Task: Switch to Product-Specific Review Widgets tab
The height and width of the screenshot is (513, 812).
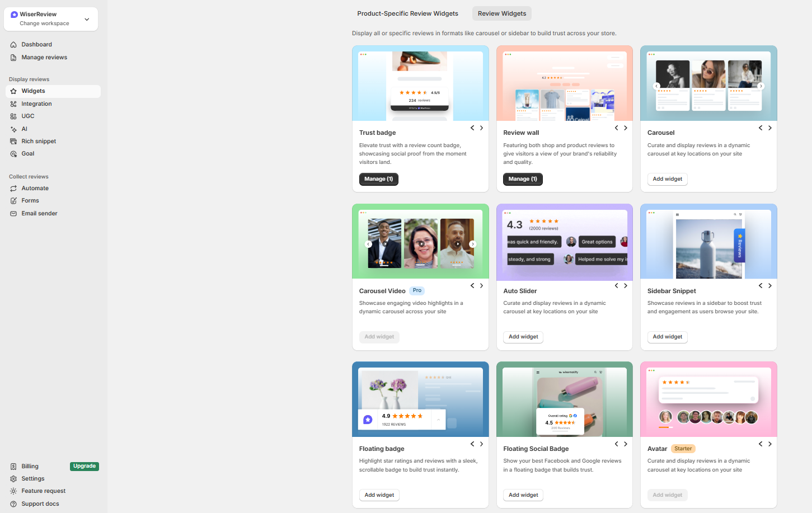Action: tap(408, 13)
